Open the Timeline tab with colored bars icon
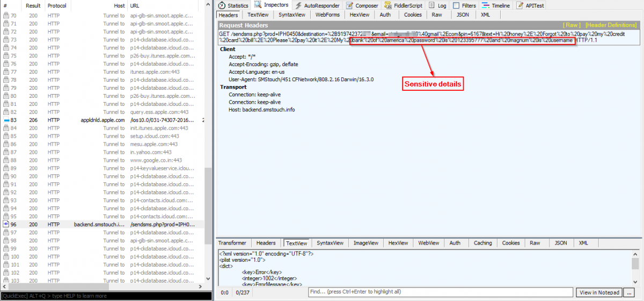644x301 pixels. [496, 5]
